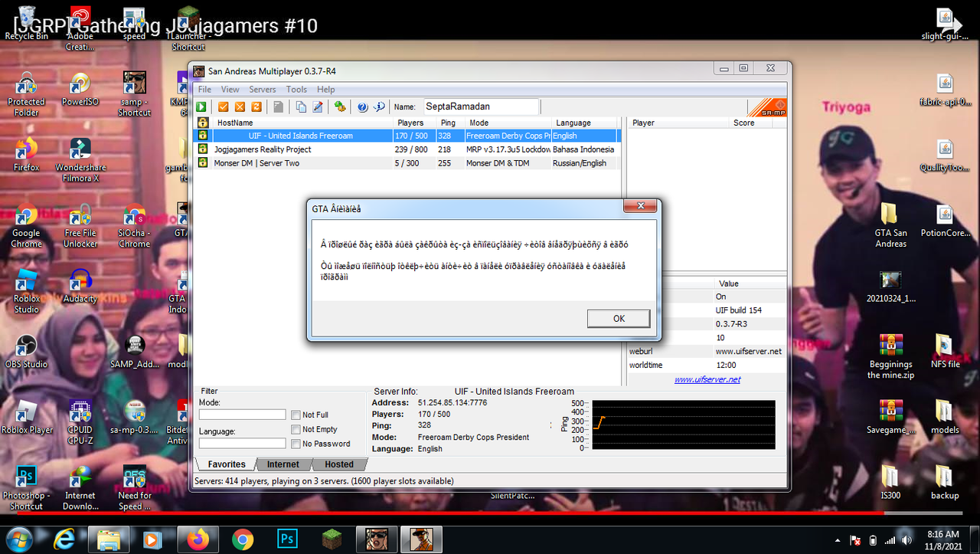
Task: Click the orange checkmark Add Server icon
Action: coord(224,107)
